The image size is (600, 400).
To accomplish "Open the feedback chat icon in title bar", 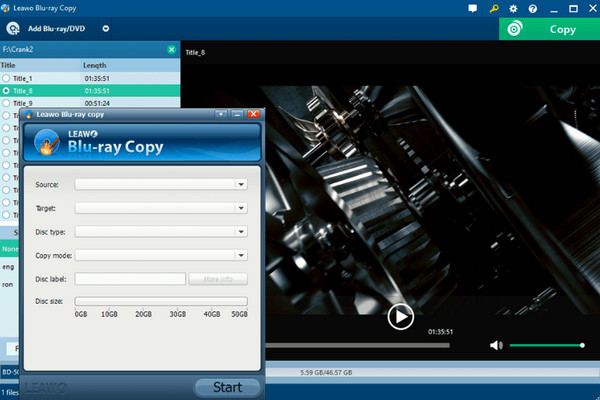I will 473,8.
